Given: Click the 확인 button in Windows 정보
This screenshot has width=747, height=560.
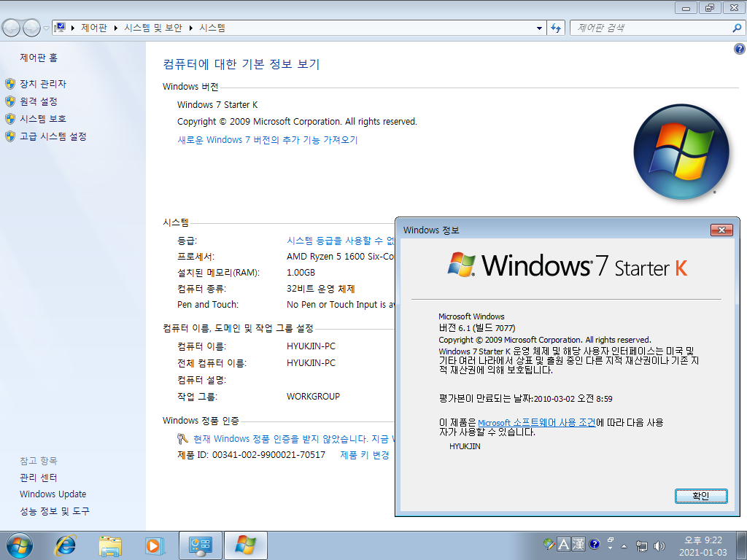Looking at the screenshot, I should click(x=701, y=496).
